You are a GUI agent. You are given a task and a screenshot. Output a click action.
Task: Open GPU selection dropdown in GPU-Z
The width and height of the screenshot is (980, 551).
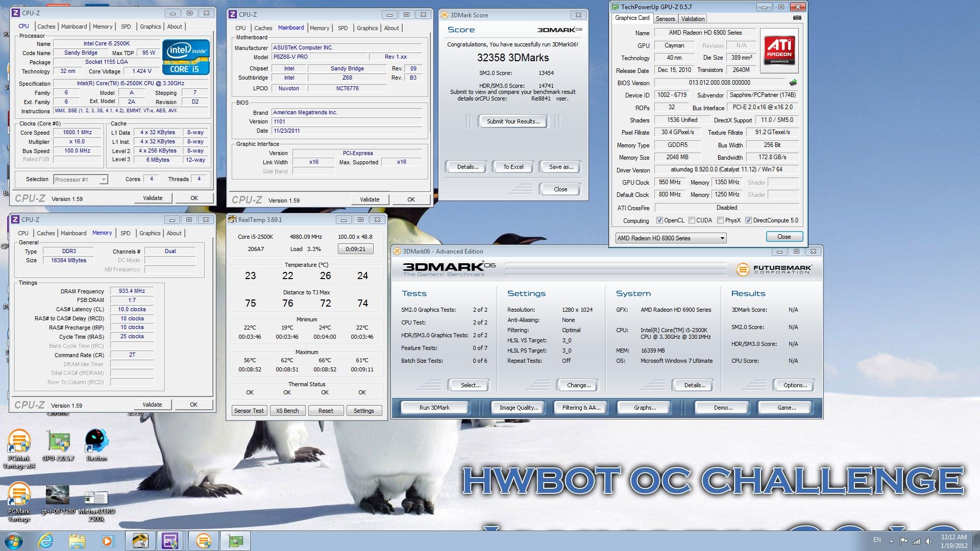tap(670, 238)
